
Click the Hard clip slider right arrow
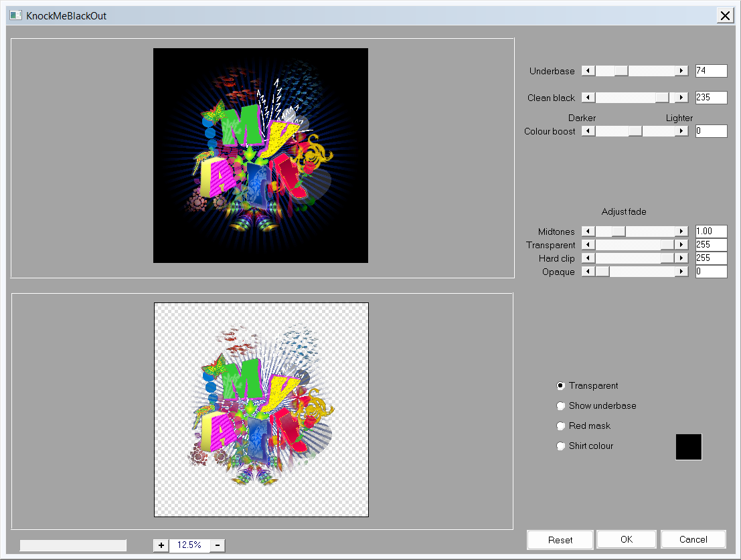pos(681,258)
